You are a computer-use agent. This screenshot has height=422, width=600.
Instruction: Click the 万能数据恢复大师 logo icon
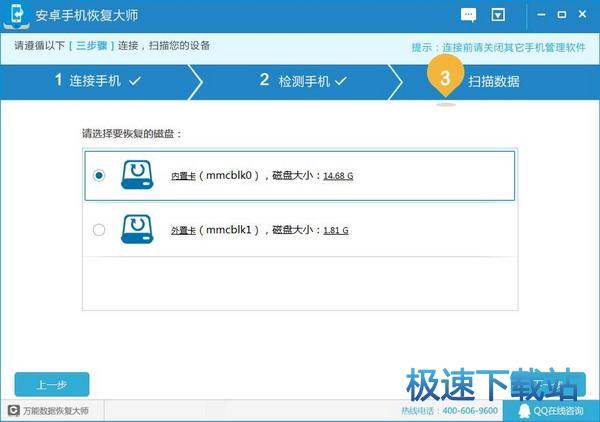13,411
